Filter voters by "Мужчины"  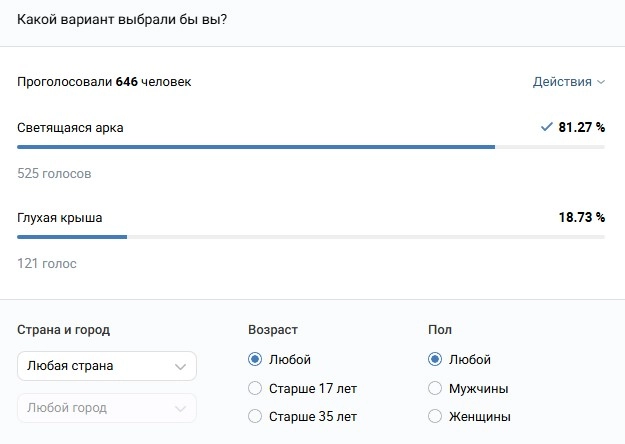[435, 388]
